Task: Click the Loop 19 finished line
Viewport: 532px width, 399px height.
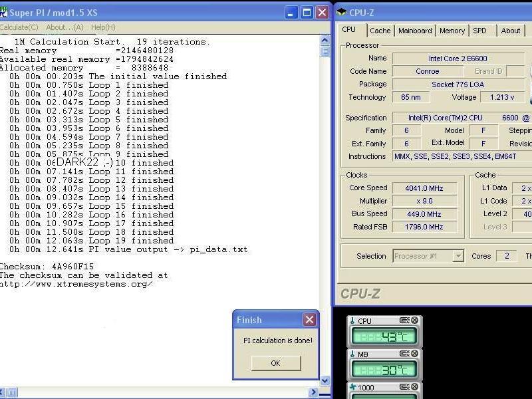Action: point(92,241)
